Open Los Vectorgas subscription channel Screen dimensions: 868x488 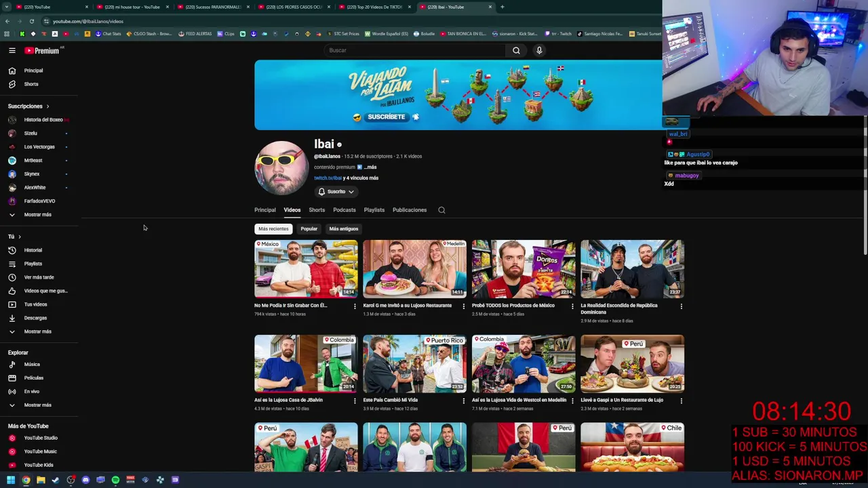(39, 147)
